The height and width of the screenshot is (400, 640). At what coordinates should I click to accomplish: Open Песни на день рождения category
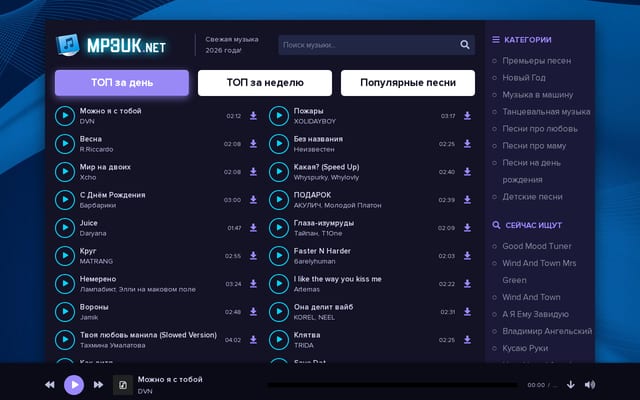pyautogui.click(x=531, y=171)
